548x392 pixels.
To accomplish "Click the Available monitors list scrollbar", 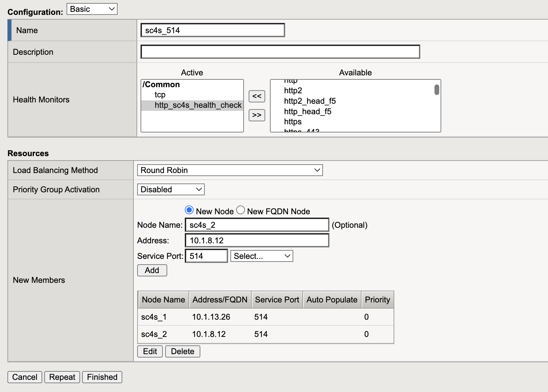I will [437, 90].
